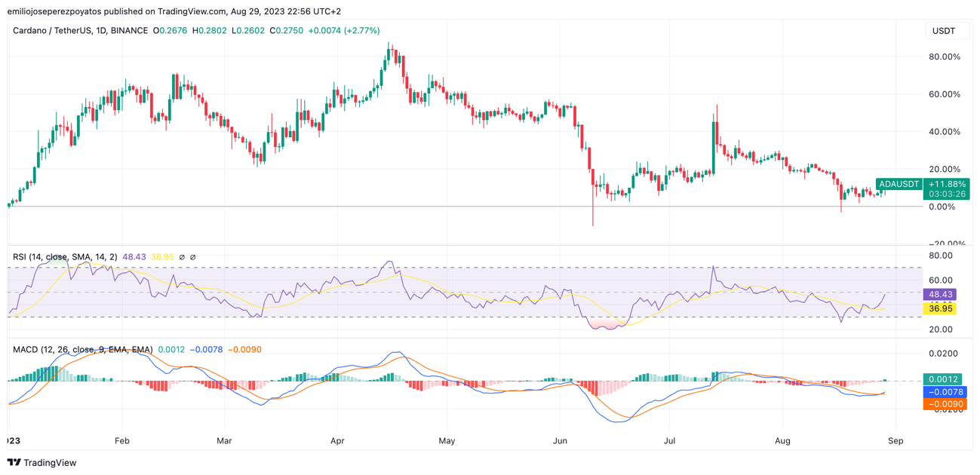Click the 40.00% mark on price scale

944,132
